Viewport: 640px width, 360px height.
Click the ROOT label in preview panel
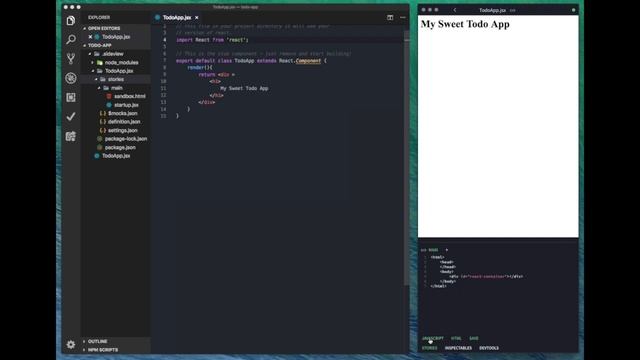[x=433, y=250]
